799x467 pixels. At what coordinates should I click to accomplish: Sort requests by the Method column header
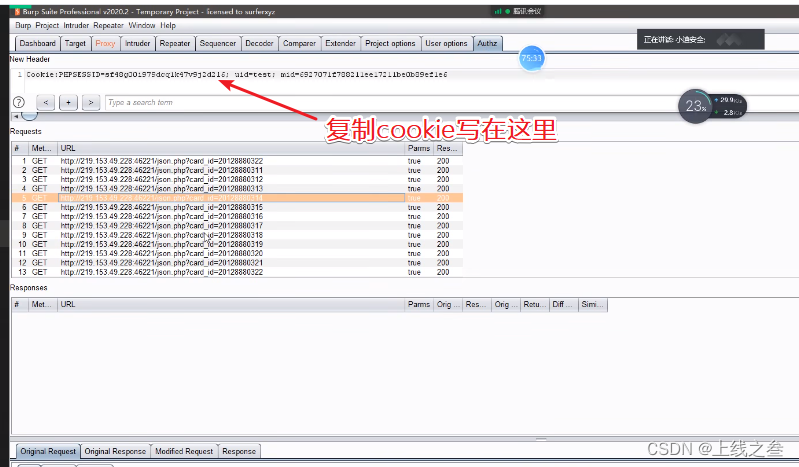[42, 148]
